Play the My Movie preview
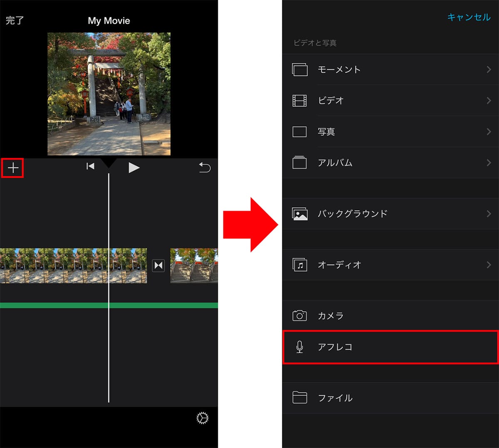Image resolution: width=499 pixels, height=448 pixels. [x=133, y=167]
